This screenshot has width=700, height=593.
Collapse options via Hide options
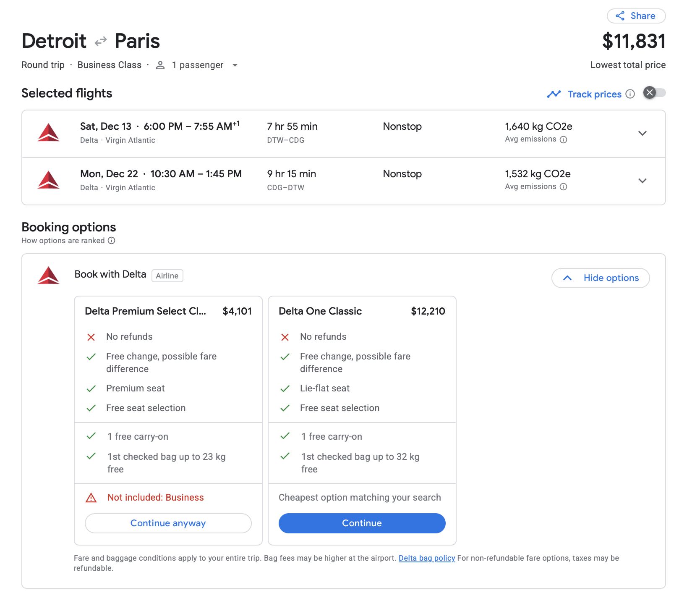tap(600, 278)
